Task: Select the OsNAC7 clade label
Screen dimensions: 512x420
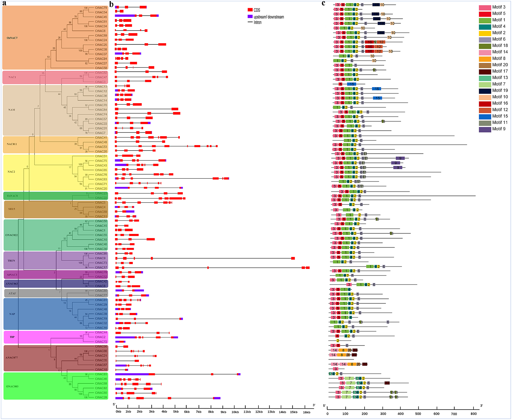Action: (x=12, y=38)
